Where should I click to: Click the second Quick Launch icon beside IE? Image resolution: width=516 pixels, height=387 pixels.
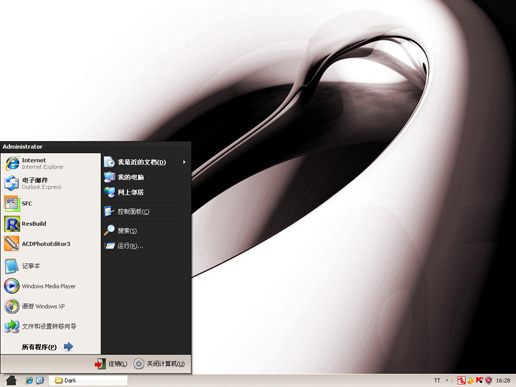[40, 380]
